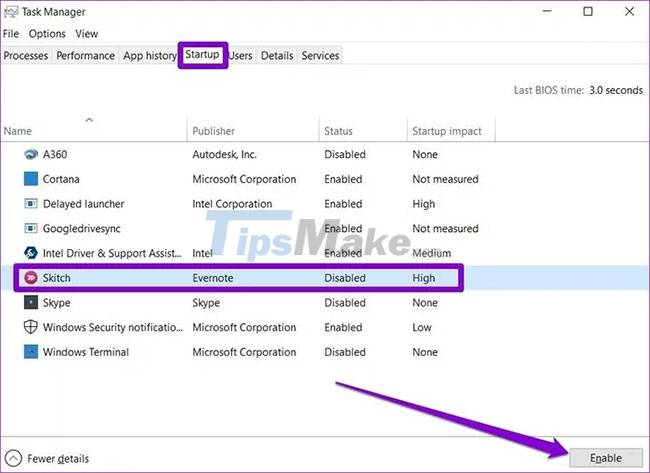
Task: Select the Skitch entry name
Action: pyautogui.click(x=56, y=278)
